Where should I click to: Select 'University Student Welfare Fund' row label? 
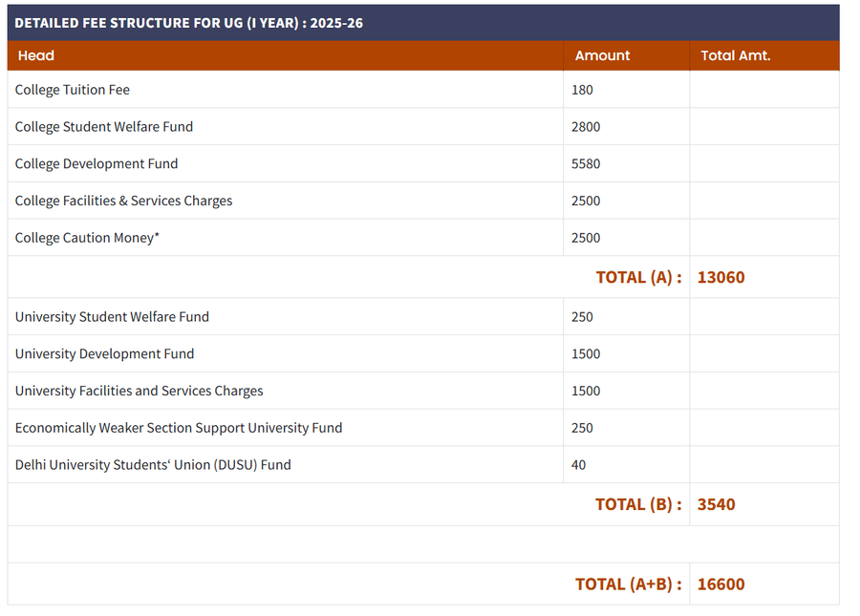tap(112, 317)
